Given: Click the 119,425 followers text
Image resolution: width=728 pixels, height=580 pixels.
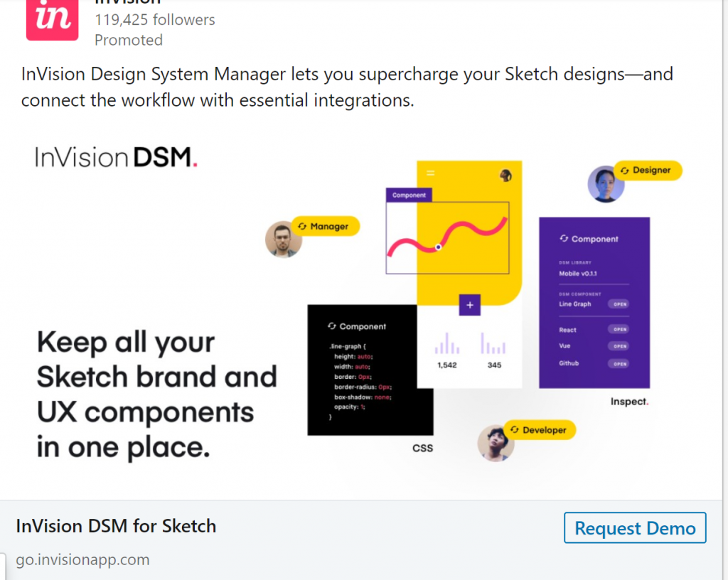Looking at the screenshot, I should pyautogui.click(x=154, y=20).
